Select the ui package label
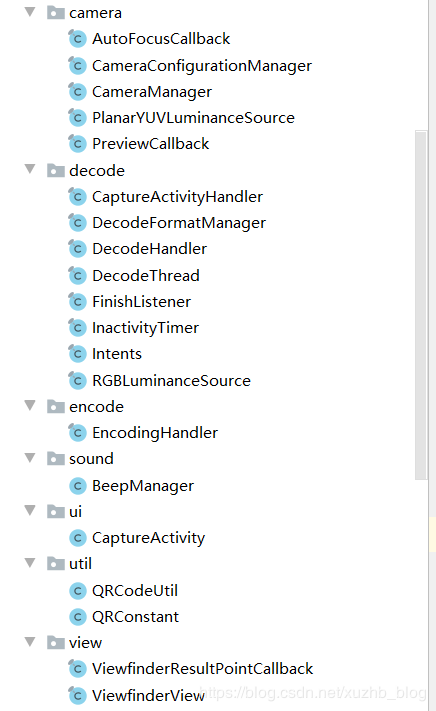436x711 pixels. coord(75,512)
